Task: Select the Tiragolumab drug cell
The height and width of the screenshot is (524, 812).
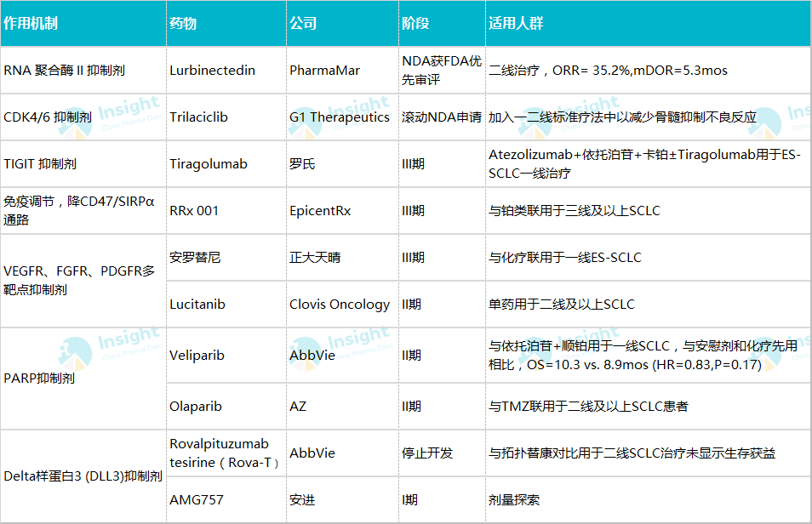Action: point(226,164)
